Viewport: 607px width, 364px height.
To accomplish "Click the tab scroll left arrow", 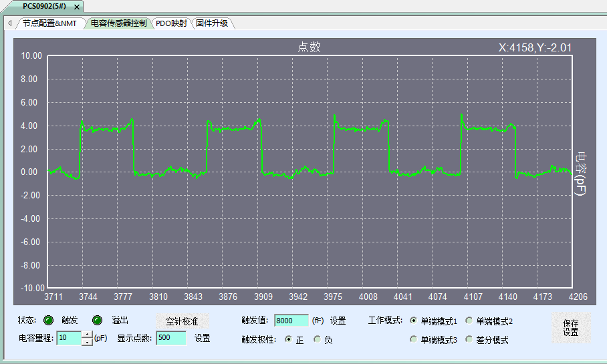I will click(9, 23).
